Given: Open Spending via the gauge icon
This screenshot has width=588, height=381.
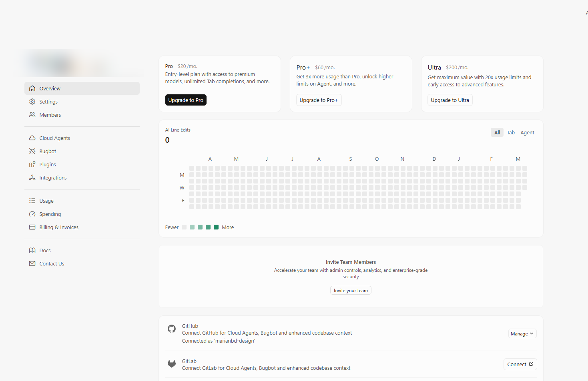Looking at the screenshot, I should click(32, 214).
